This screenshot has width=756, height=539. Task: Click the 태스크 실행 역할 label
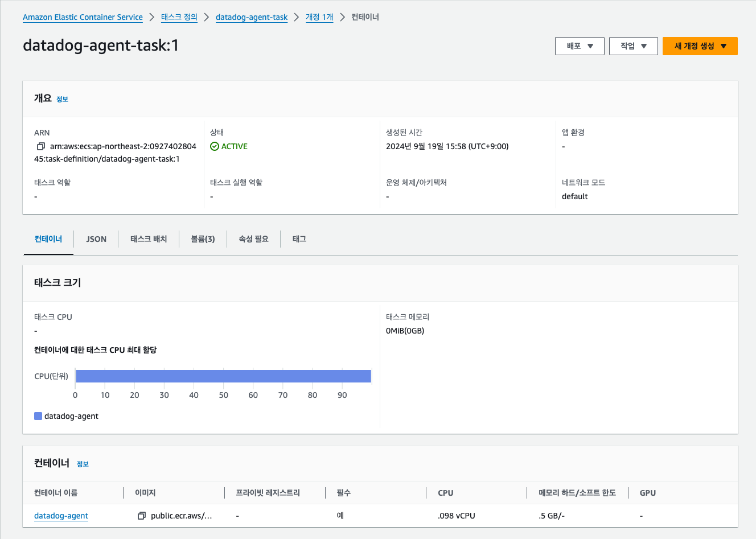click(236, 183)
